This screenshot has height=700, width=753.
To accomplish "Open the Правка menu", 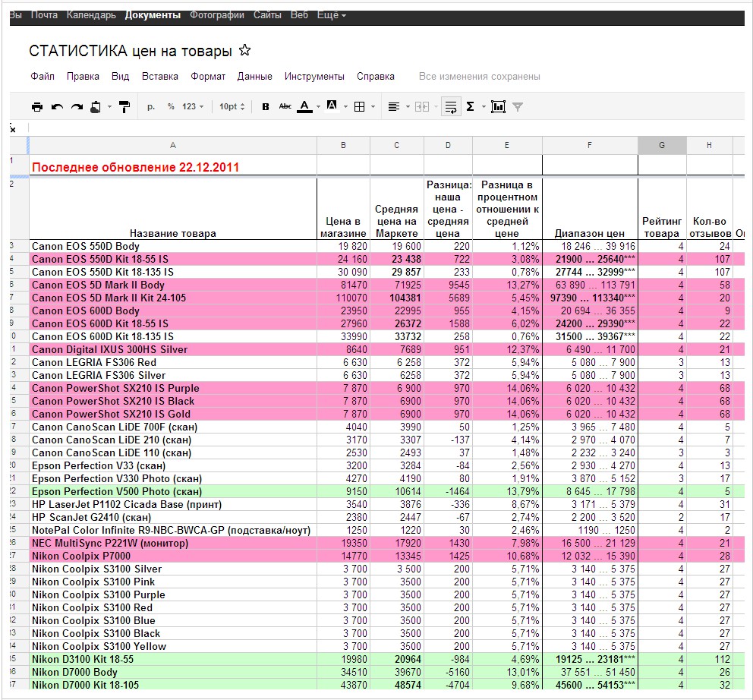I will pyautogui.click(x=83, y=77).
